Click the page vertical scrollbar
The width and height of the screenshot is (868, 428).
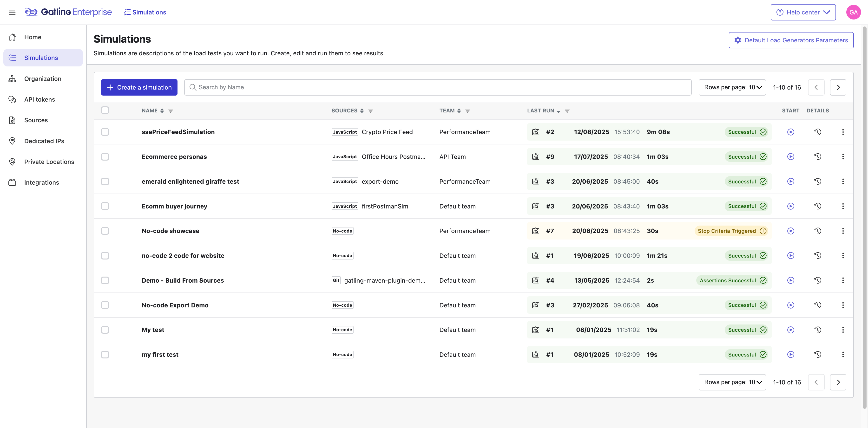tap(864, 217)
